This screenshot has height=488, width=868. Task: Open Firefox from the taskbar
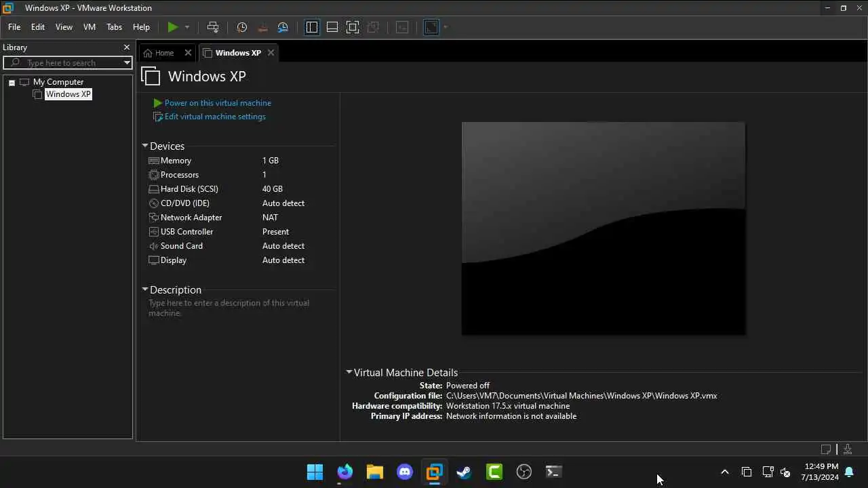click(345, 472)
